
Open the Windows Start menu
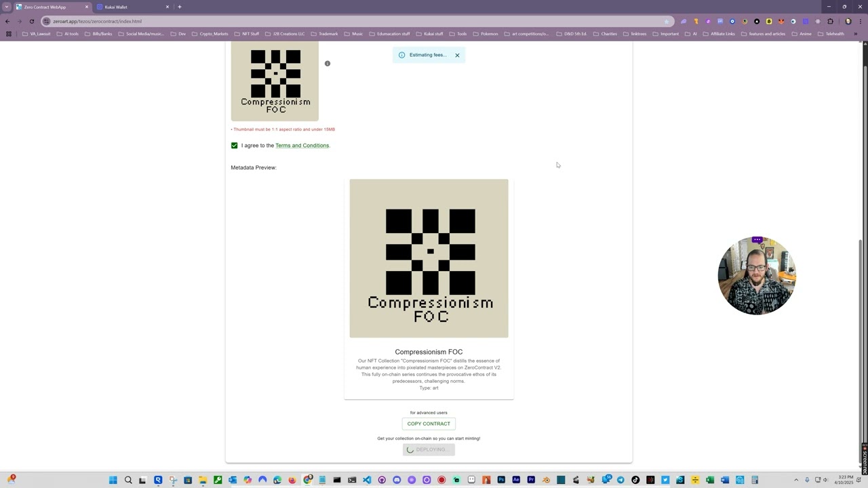click(x=113, y=480)
